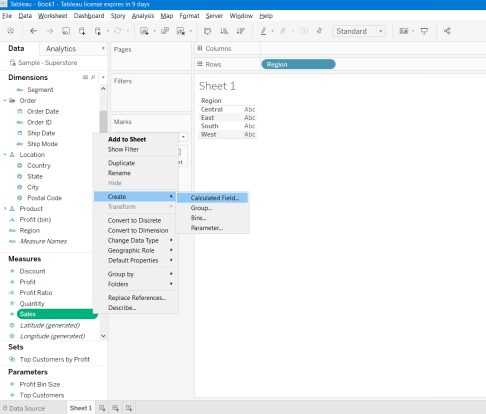
Task: Open the Worksheet menu
Action: (52, 16)
